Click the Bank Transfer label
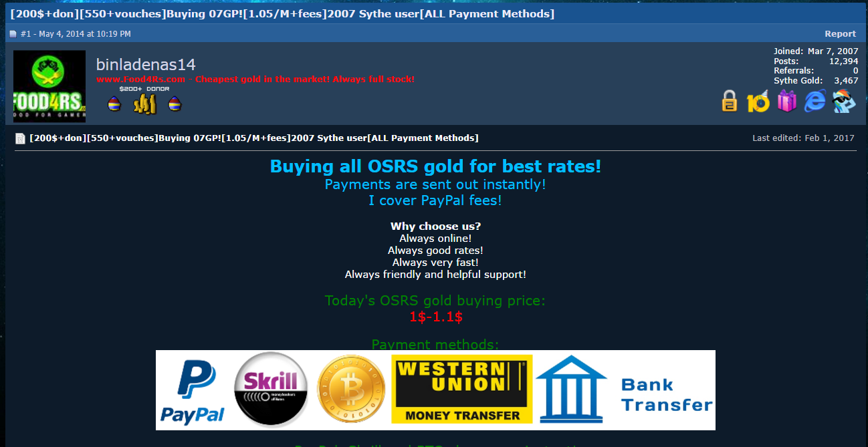 (667, 394)
